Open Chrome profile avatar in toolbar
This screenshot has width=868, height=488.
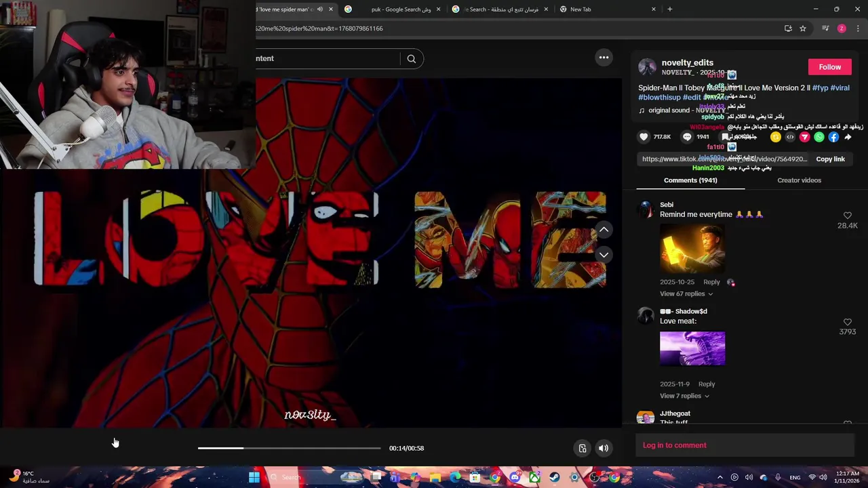pyautogui.click(x=842, y=28)
